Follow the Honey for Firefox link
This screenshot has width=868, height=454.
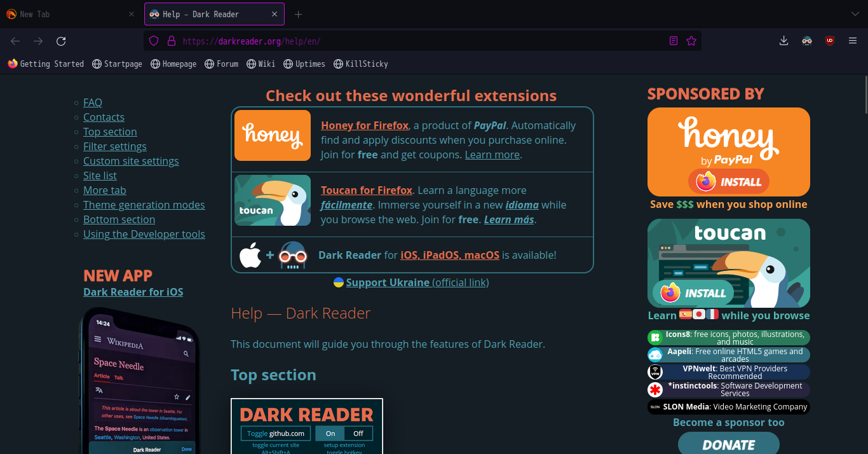click(365, 125)
